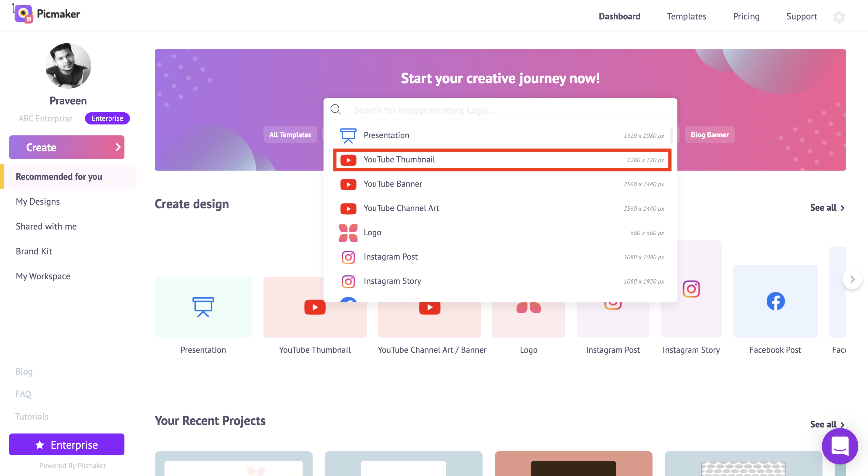Open settings gear icon in header
The image size is (868, 476).
point(839,17)
